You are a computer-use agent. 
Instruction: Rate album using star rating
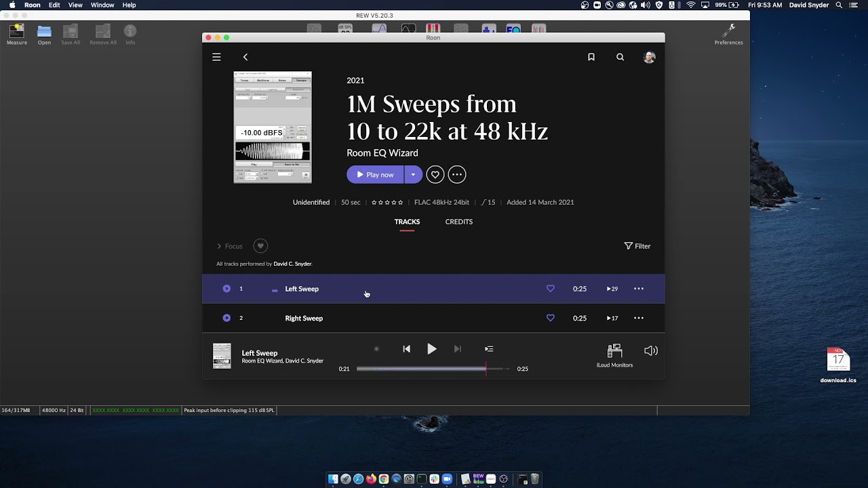[387, 202]
